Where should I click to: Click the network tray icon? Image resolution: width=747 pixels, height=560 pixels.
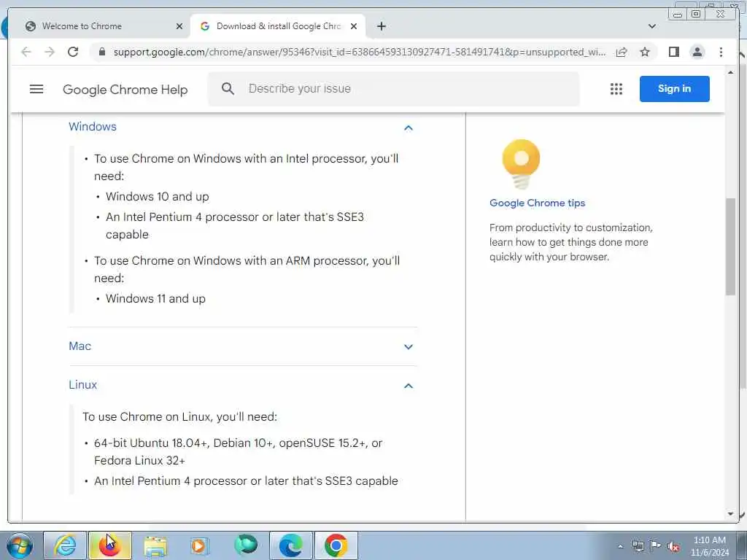pyautogui.click(x=638, y=546)
